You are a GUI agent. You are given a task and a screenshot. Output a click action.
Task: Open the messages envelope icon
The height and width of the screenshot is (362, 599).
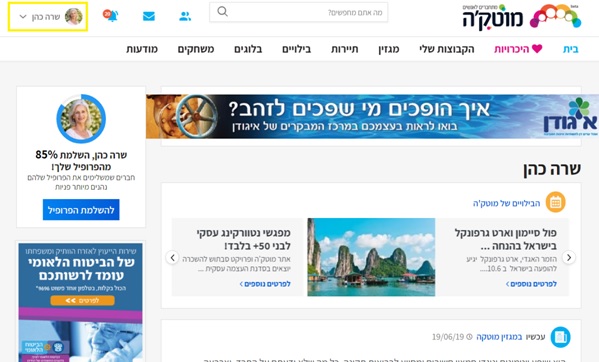149,16
